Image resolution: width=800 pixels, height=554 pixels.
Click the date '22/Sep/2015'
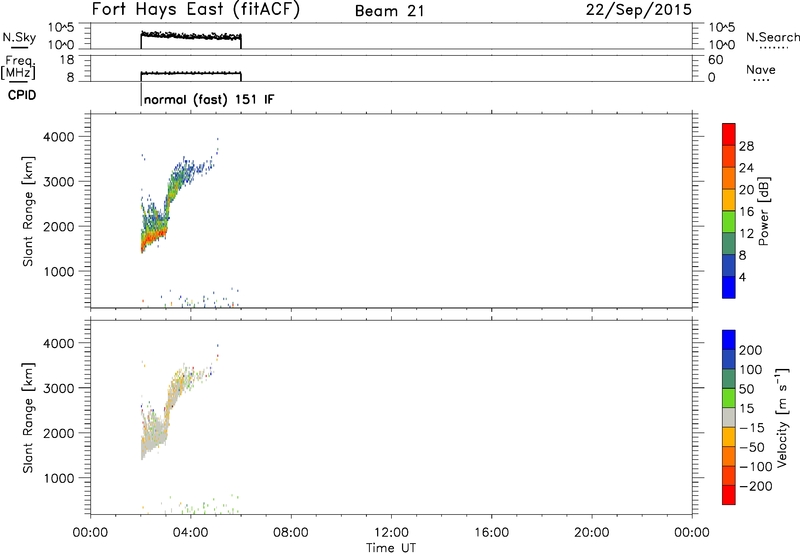(x=639, y=9)
